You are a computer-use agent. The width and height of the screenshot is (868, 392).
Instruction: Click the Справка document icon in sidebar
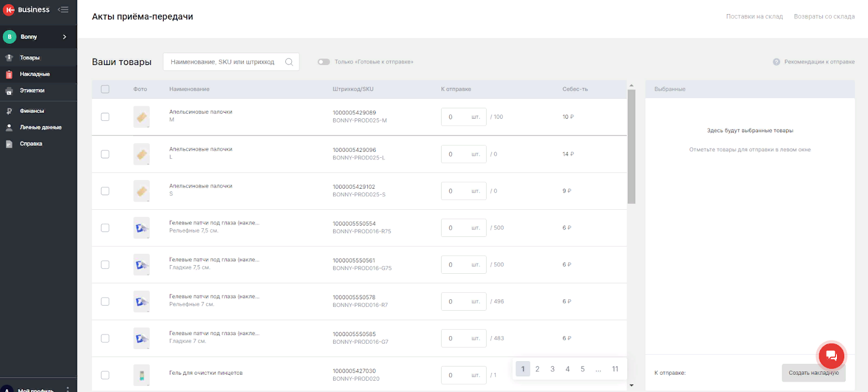click(x=9, y=144)
